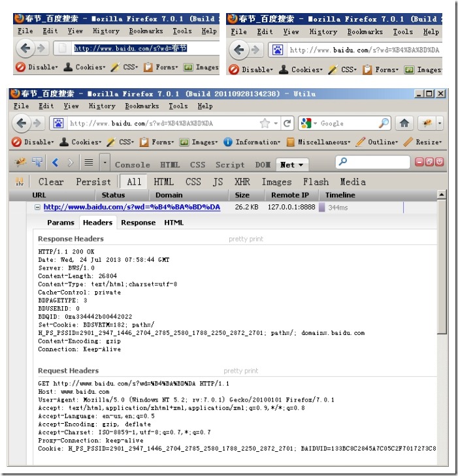Select CSS filter between HTML and JS filters
The width and height of the screenshot is (458, 476).
(193, 182)
